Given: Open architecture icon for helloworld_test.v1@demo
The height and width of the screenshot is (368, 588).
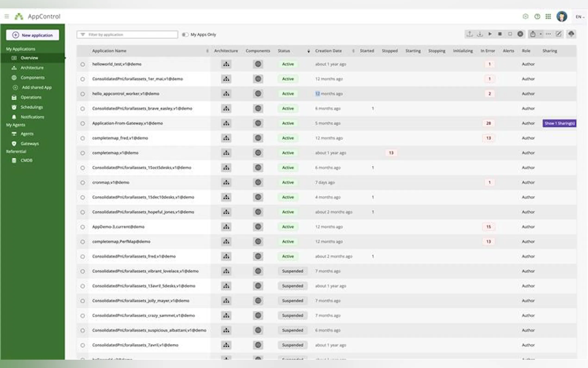Looking at the screenshot, I should pyautogui.click(x=226, y=64).
